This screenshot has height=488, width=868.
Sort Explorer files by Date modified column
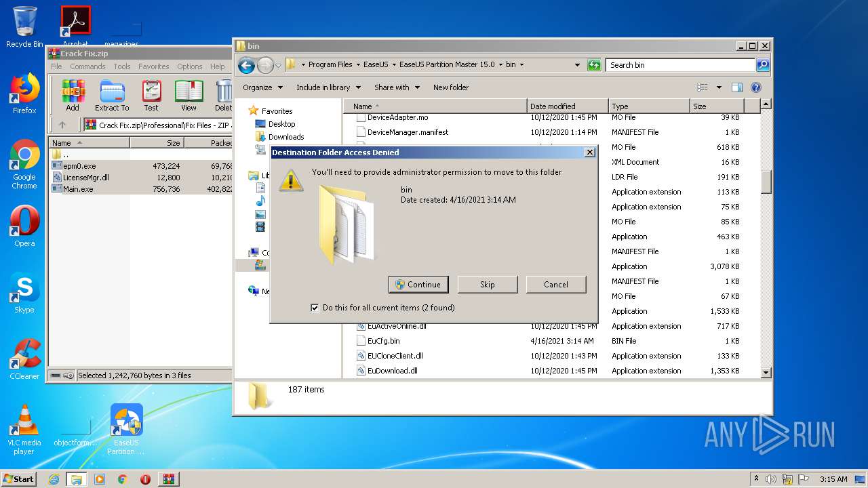(x=568, y=106)
